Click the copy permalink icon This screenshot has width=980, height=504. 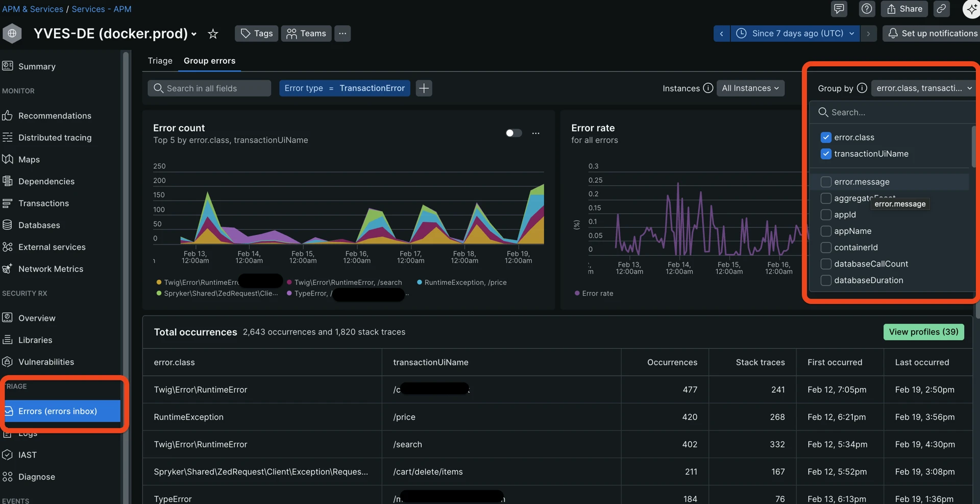coord(941,9)
